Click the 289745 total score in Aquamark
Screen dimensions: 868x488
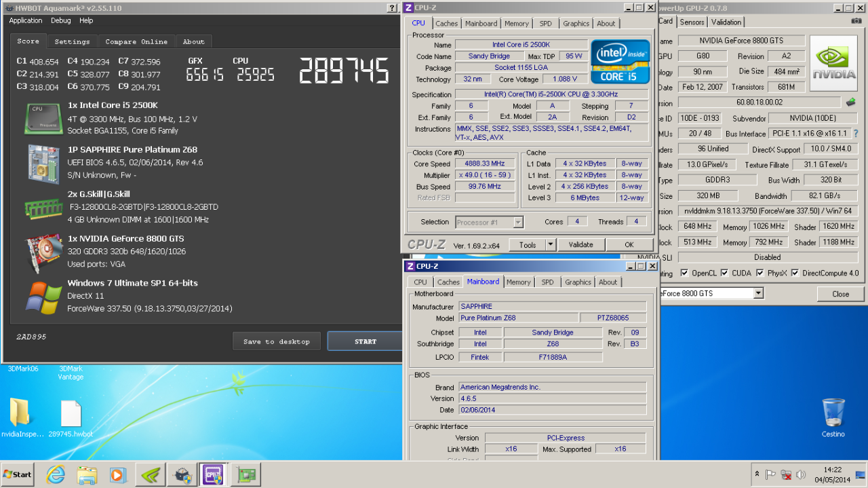[x=344, y=71]
